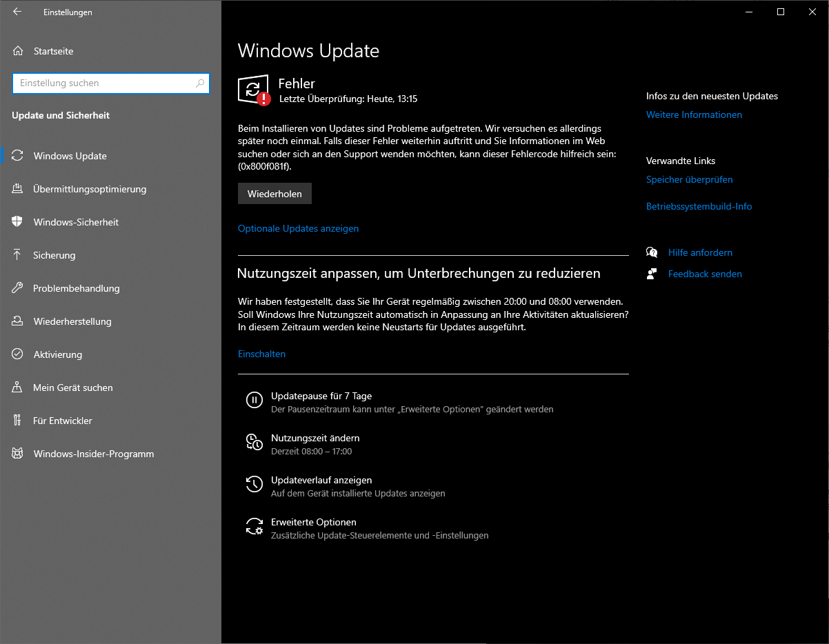Click the Hilfe anfordern chat icon
This screenshot has height=644, width=829.
652,252
